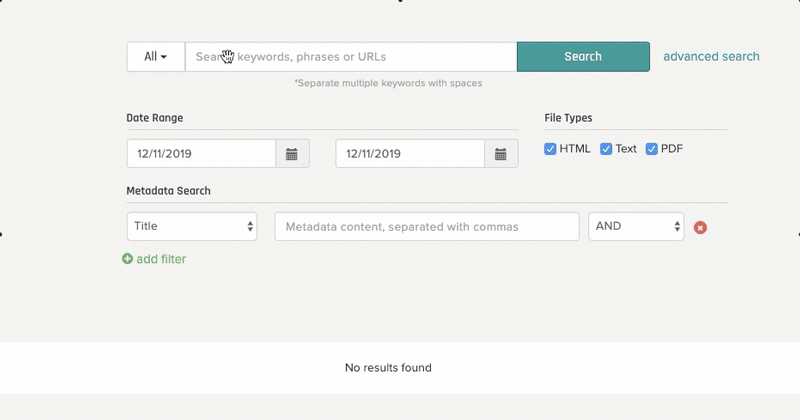800x420 pixels.
Task: Focus the metadata content input
Action: coord(427,227)
